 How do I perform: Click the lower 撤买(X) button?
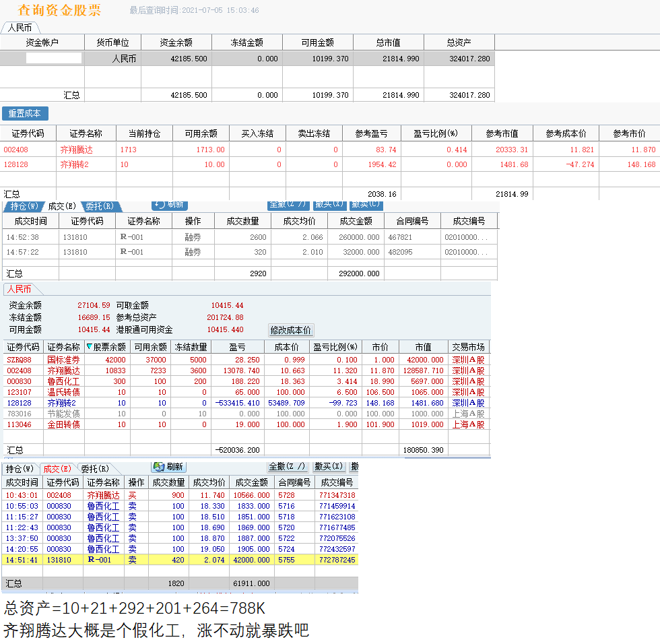(329, 467)
